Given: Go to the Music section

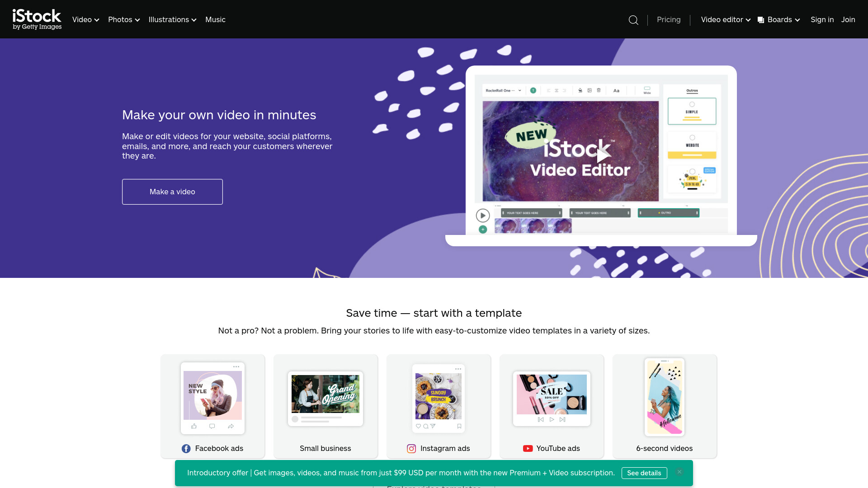Looking at the screenshot, I should [215, 20].
